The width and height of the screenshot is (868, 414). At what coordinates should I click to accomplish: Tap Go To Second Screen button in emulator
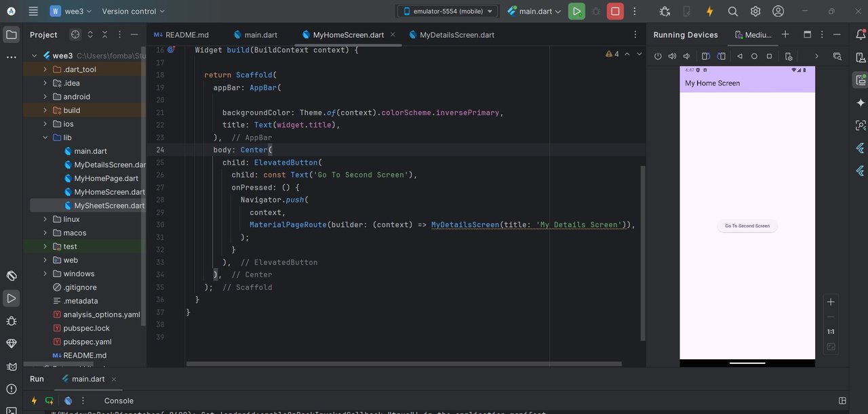[x=747, y=226]
